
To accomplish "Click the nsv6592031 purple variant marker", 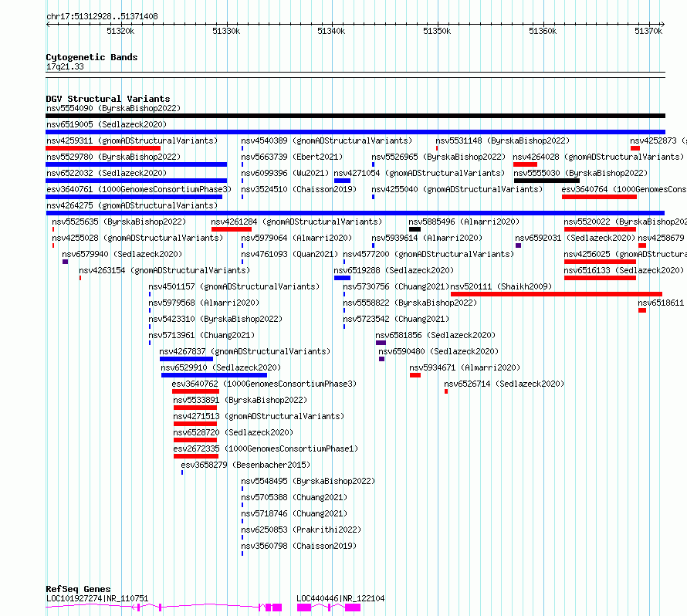I will click(518, 245).
